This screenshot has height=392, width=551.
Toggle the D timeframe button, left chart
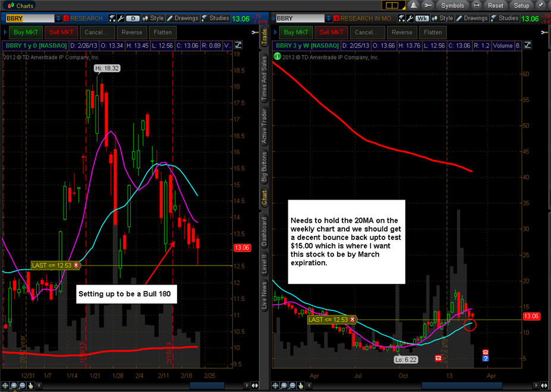tap(133, 18)
